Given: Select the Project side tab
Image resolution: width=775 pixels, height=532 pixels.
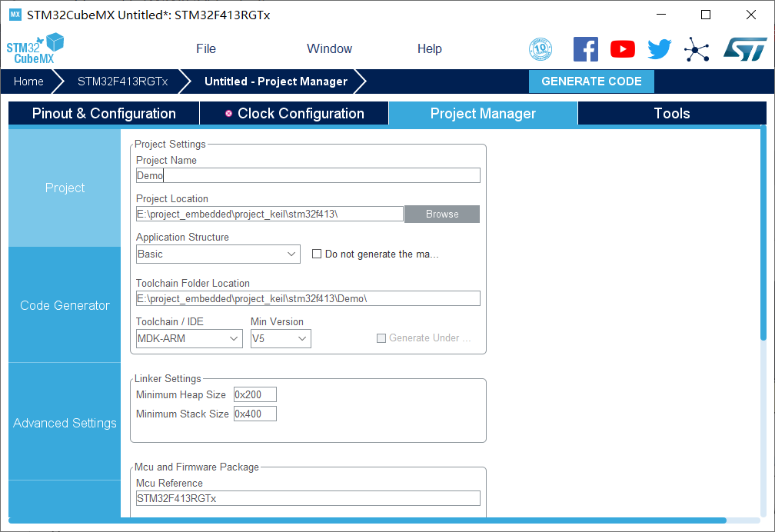Looking at the screenshot, I should (65, 188).
